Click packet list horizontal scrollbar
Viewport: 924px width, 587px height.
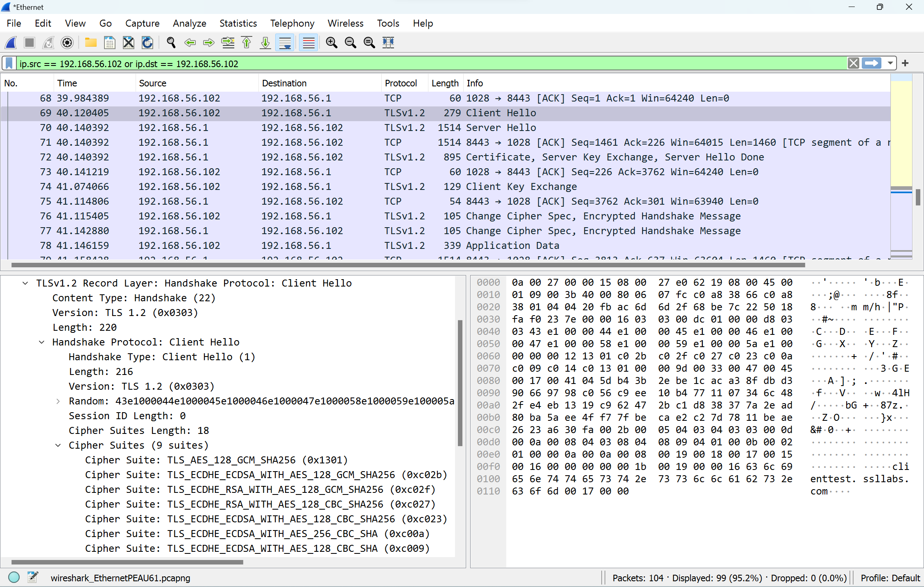(x=408, y=265)
